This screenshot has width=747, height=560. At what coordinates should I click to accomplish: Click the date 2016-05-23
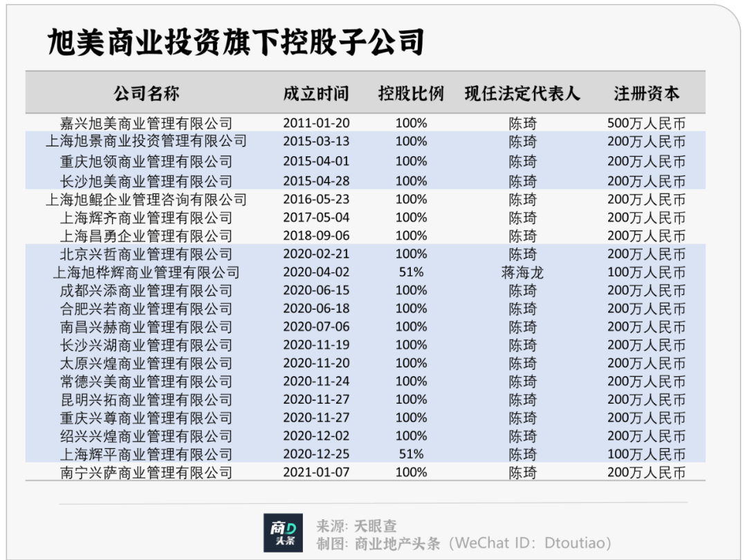pos(316,199)
